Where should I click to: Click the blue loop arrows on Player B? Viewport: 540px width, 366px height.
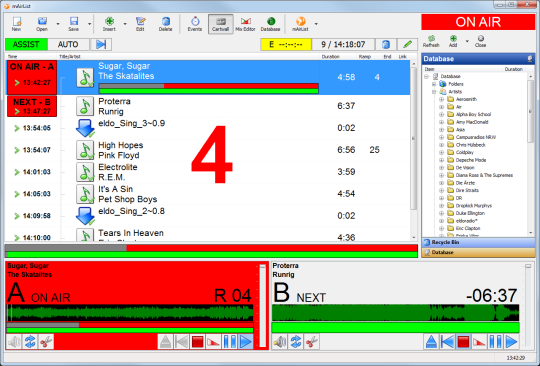pyautogui.click(x=296, y=342)
